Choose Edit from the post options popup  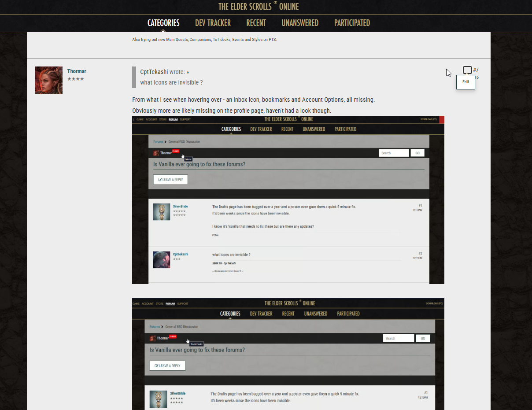tap(465, 82)
